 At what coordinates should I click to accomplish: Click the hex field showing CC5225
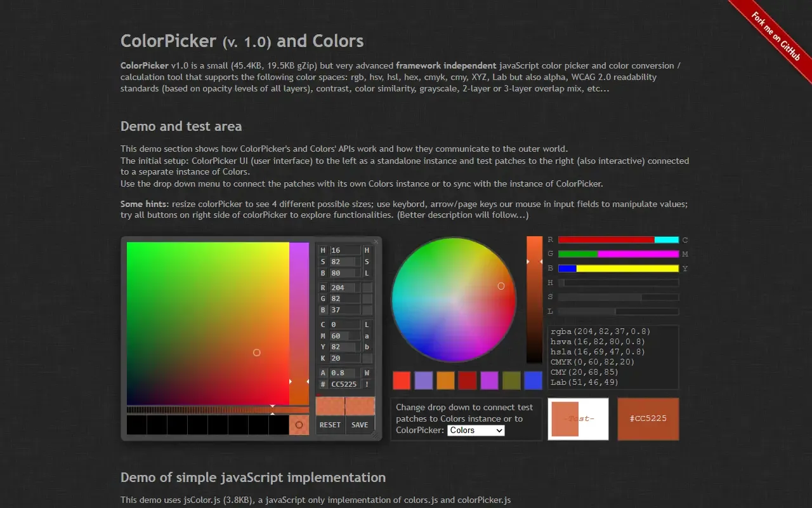click(344, 385)
